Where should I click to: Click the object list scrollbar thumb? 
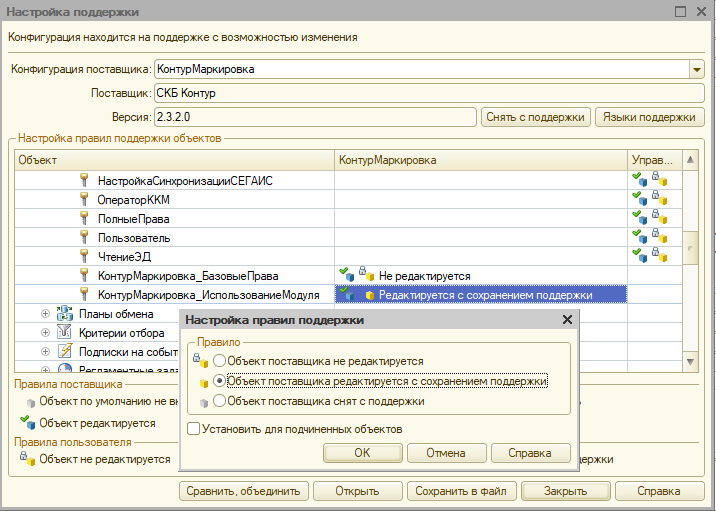click(x=690, y=248)
